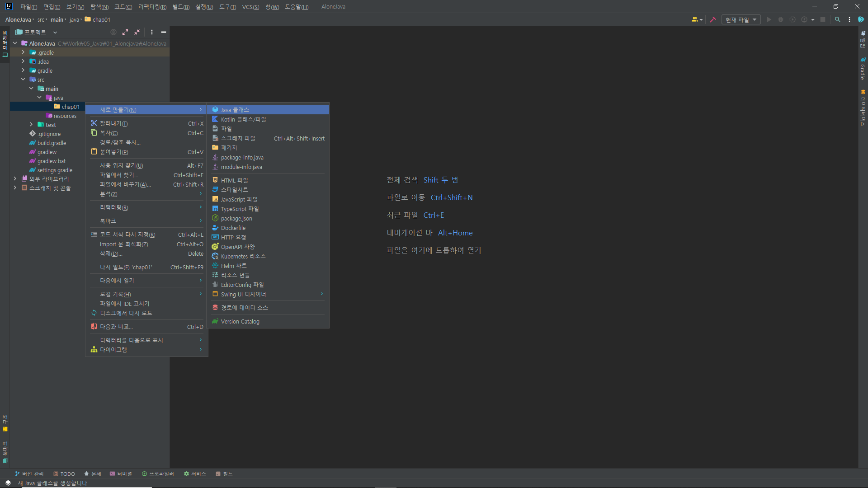Viewport: 868px width, 488px height.
Task: Click the select opened file target icon
Action: tap(113, 32)
